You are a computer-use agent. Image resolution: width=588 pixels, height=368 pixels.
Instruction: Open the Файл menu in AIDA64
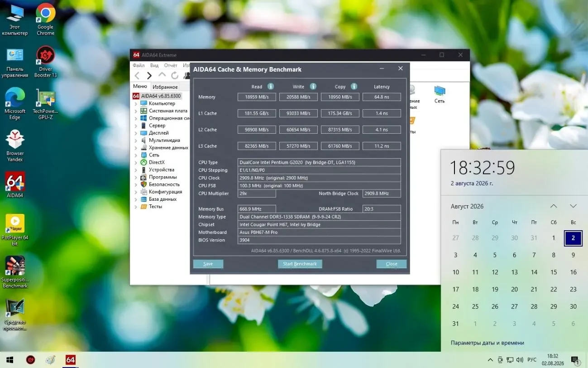click(x=139, y=65)
